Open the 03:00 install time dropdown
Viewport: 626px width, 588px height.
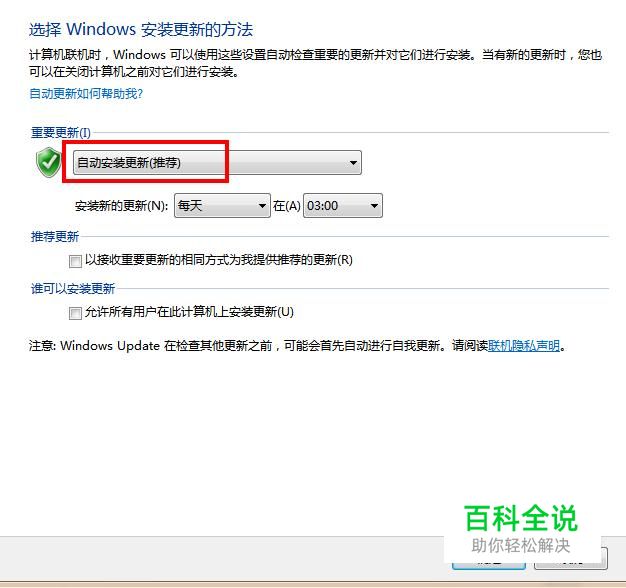coord(343,206)
